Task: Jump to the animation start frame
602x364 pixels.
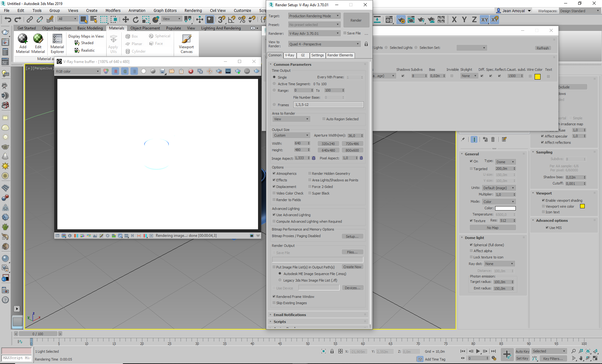Action: tap(463, 351)
